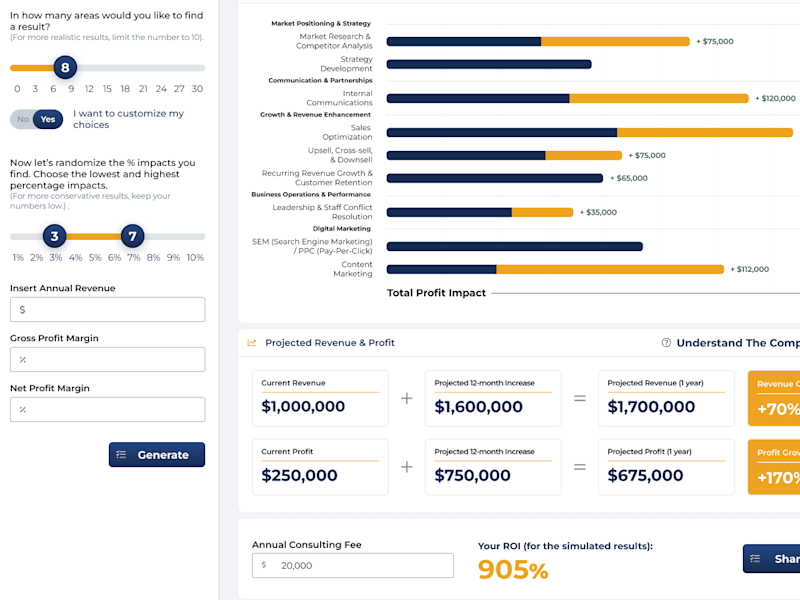The width and height of the screenshot is (800, 600).
Task: Click the Recurring Revenue Growth bar
Action: 495,178
